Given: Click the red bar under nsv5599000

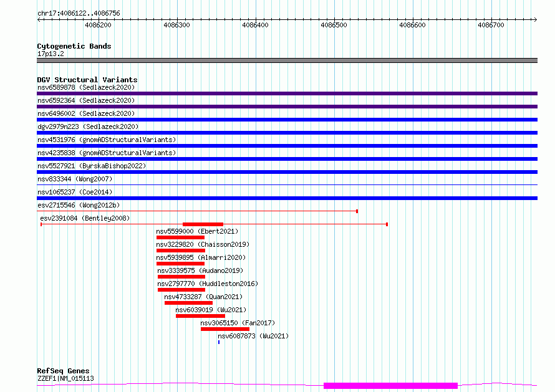Looking at the screenshot, I should point(180,237).
